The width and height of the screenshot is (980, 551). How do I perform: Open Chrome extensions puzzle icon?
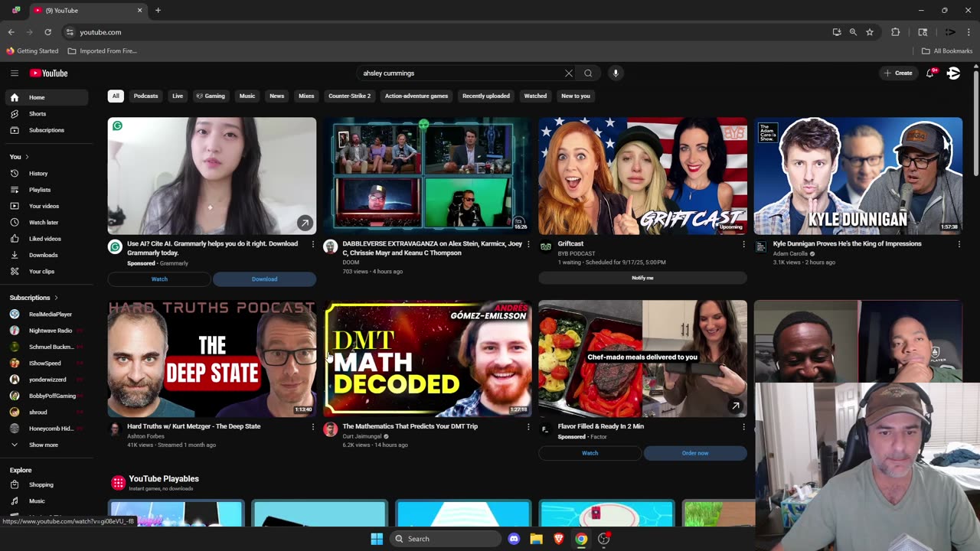coord(895,32)
